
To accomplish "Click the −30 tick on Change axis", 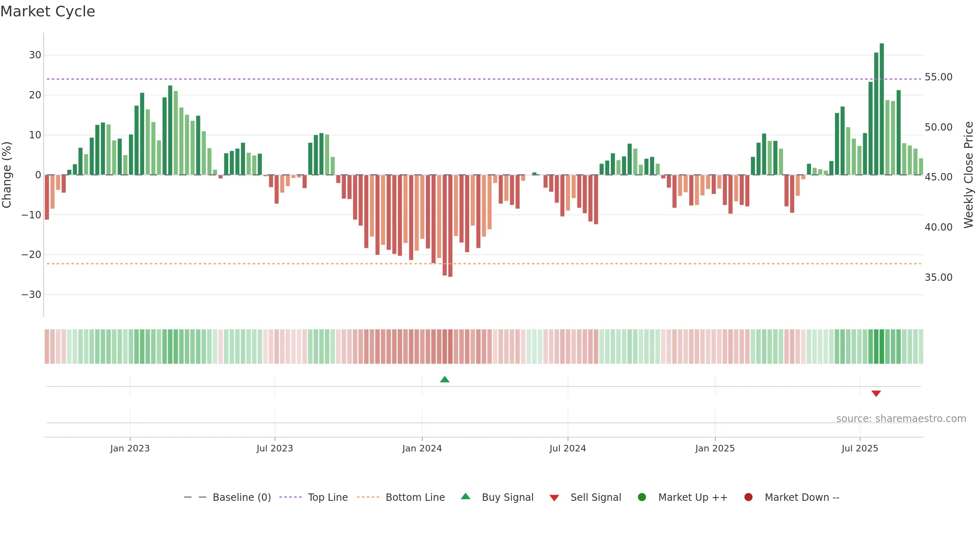I will [x=31, y=295].
